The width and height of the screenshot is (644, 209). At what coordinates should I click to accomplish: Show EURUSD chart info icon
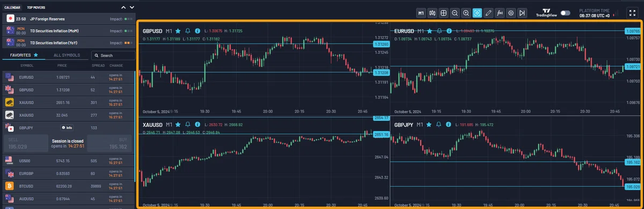pyautogui.click(x=449, y=31)
